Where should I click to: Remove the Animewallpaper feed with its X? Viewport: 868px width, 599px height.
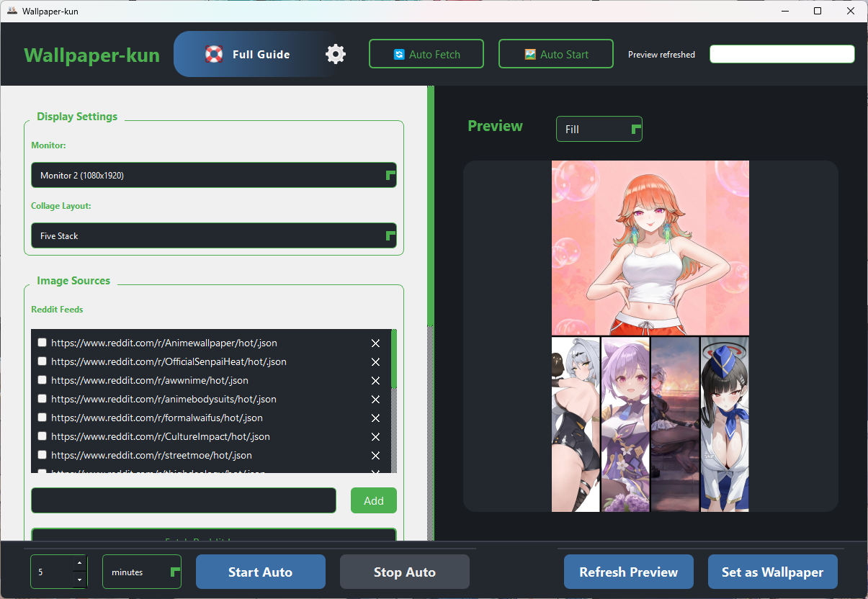[x=375, y=343]
